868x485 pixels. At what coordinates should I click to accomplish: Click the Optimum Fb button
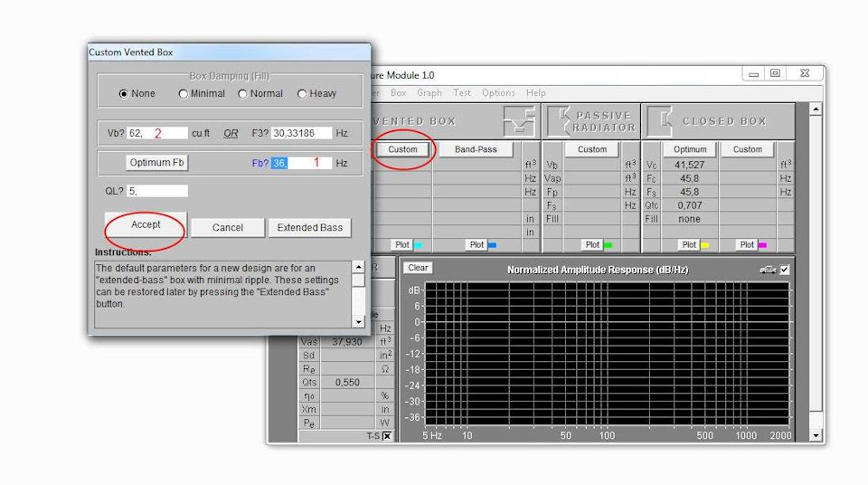click(x=156, y=162)
